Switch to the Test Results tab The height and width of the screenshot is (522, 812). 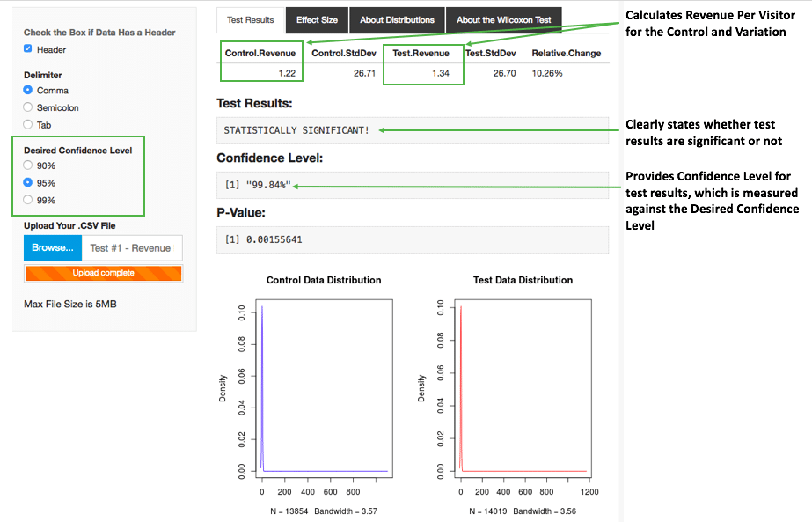point(250,19)
